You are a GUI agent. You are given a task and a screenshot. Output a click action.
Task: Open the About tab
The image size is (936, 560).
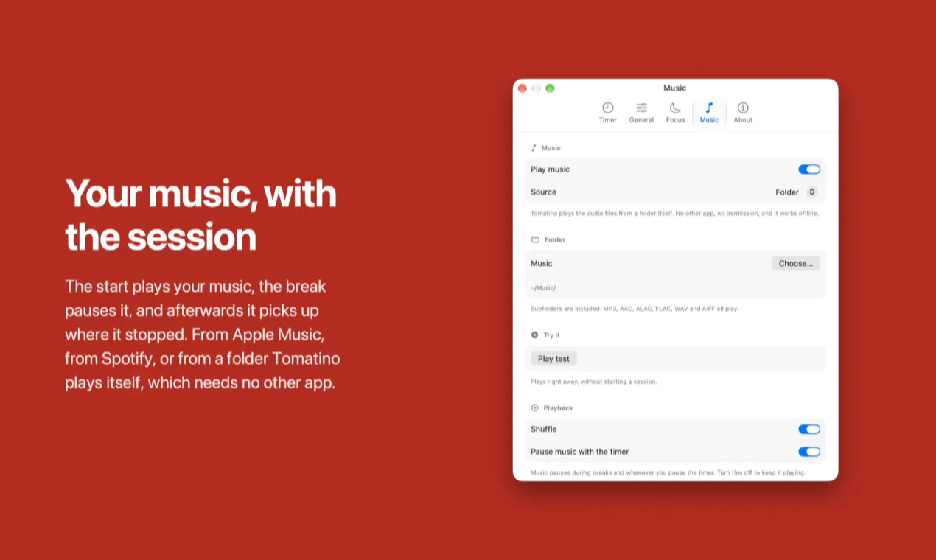point(743,112)
